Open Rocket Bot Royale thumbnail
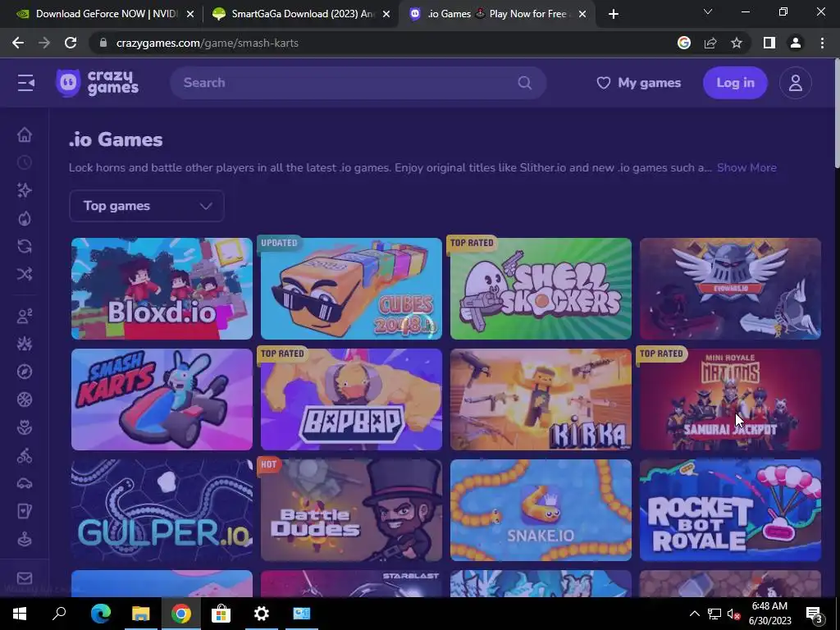This screenshot has height=630, width=840. point(730,510)
